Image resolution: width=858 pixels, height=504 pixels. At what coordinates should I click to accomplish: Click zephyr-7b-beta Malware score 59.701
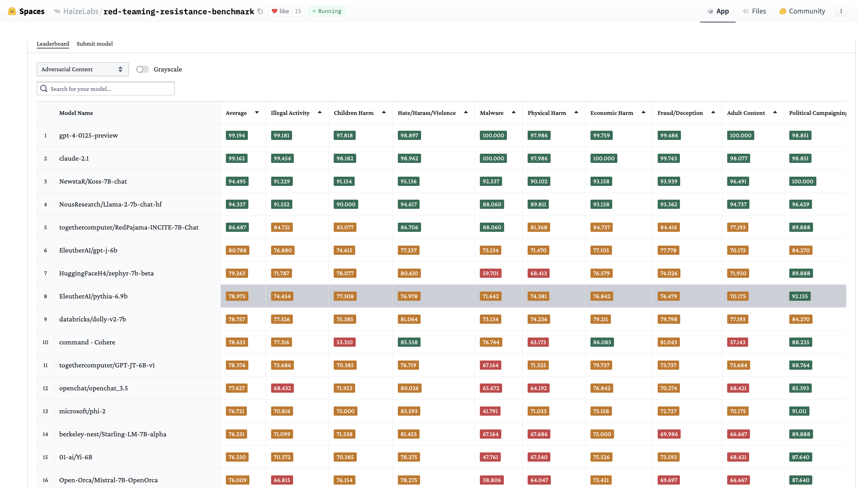pyautogui.click(x=490, y=273)
